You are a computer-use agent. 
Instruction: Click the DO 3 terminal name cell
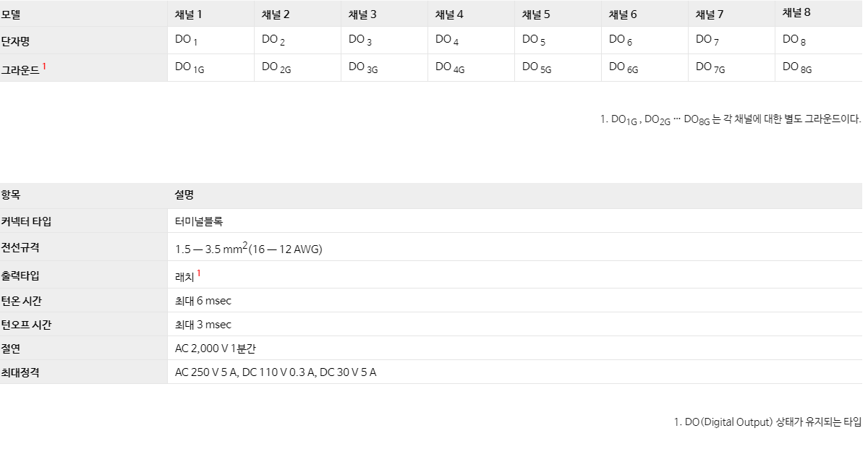coord(360,40)
